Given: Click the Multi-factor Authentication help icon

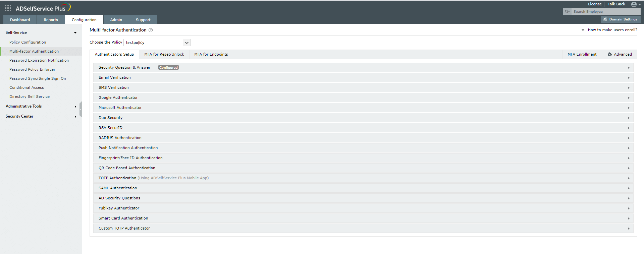Looking at the screenshot, I should (x=151, y=30).
